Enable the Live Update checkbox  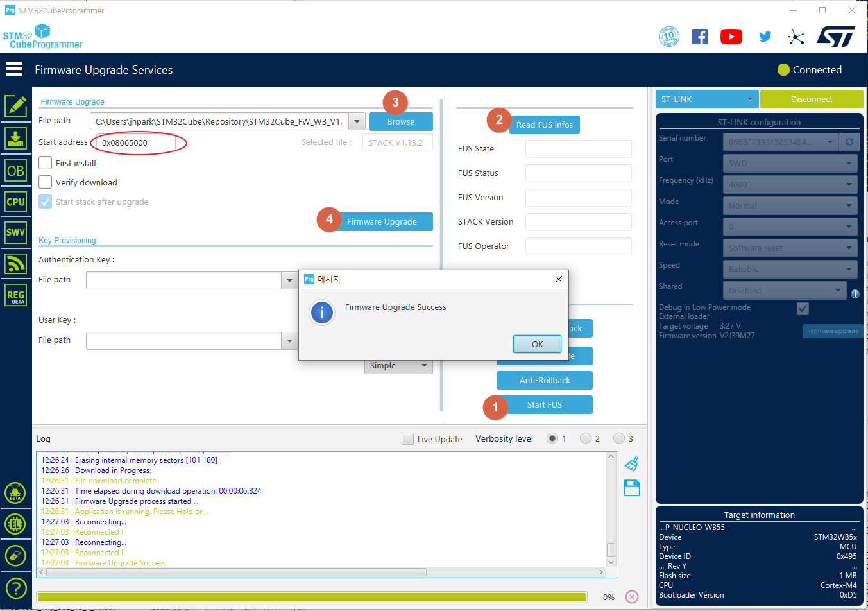click(x=407, y=439)
